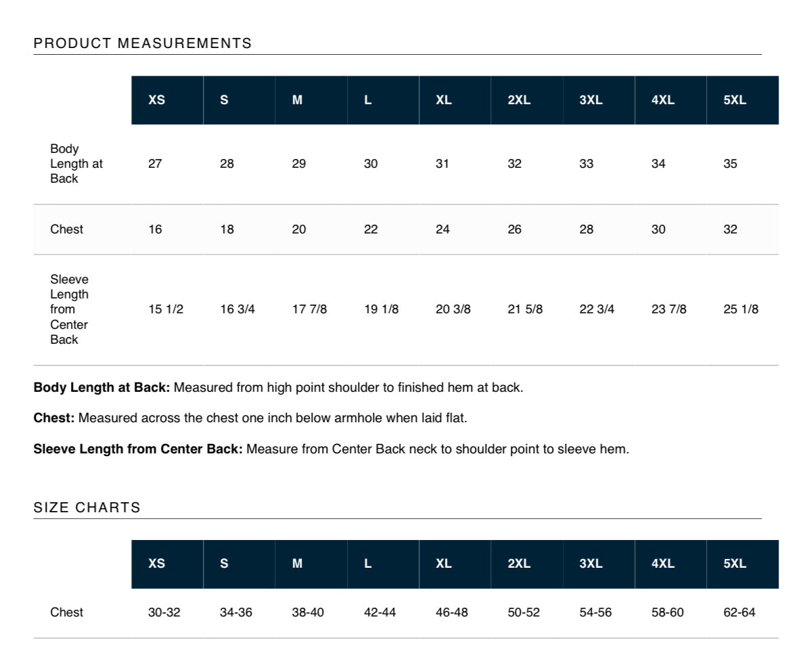
Task: Select the 15 1/2 sleeve length cell
Action: (x=166, y=309)
